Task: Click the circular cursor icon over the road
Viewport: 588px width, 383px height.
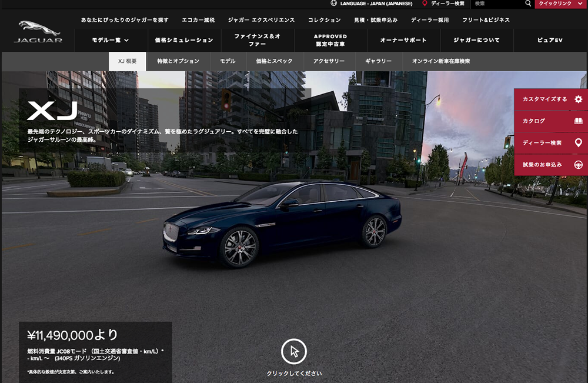Action: tap(294, 351)
